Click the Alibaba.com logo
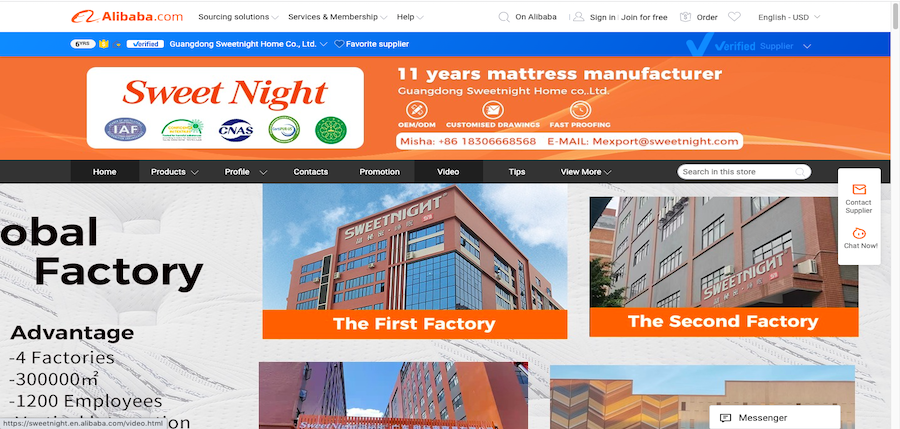 click(127, 17)
